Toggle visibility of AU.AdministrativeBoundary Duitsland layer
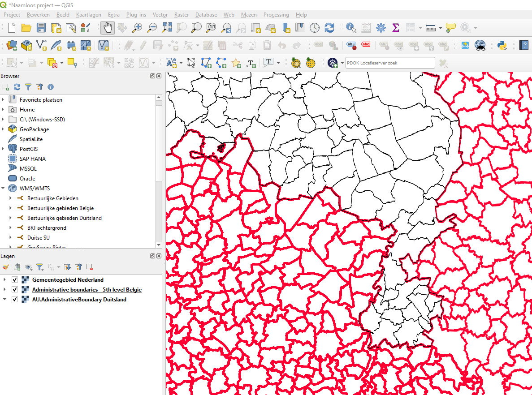 tap(15, 300)
